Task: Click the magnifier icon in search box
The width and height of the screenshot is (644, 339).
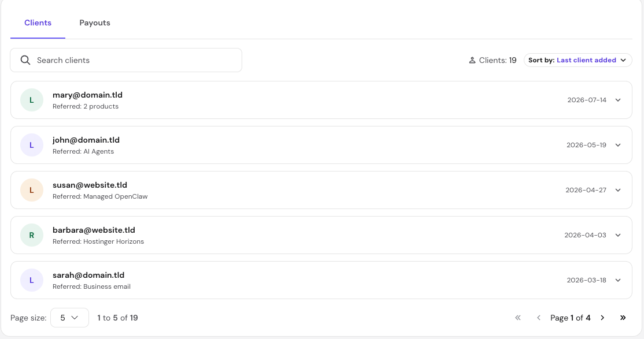Action: tap(25, 60)
